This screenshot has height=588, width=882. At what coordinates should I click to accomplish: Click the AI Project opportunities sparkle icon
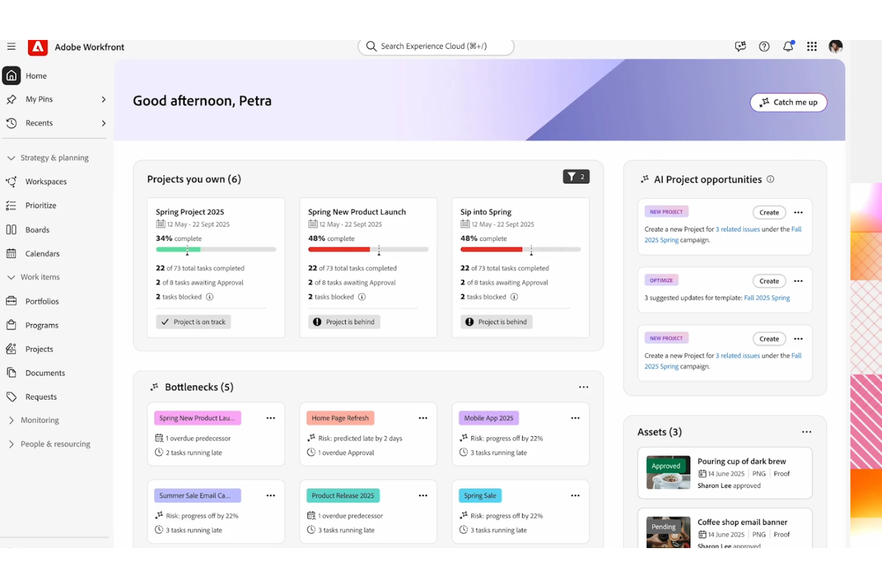pos(644,179)
